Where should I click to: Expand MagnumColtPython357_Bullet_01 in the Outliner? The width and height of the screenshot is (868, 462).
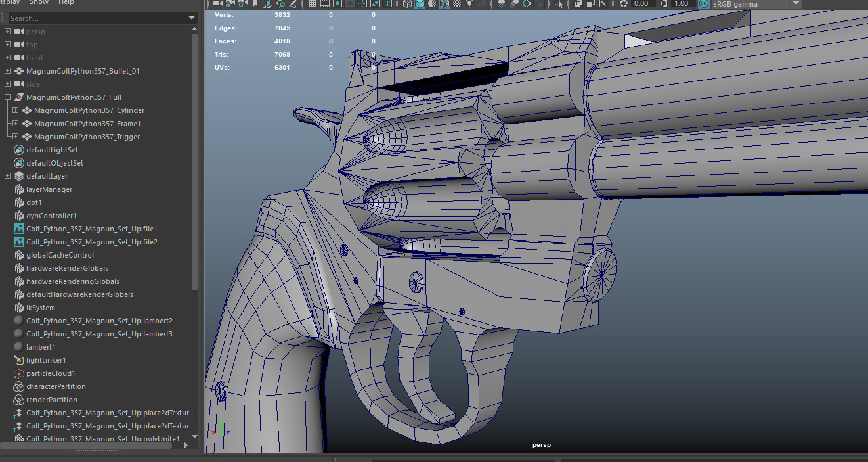click(x=8, y=70)
